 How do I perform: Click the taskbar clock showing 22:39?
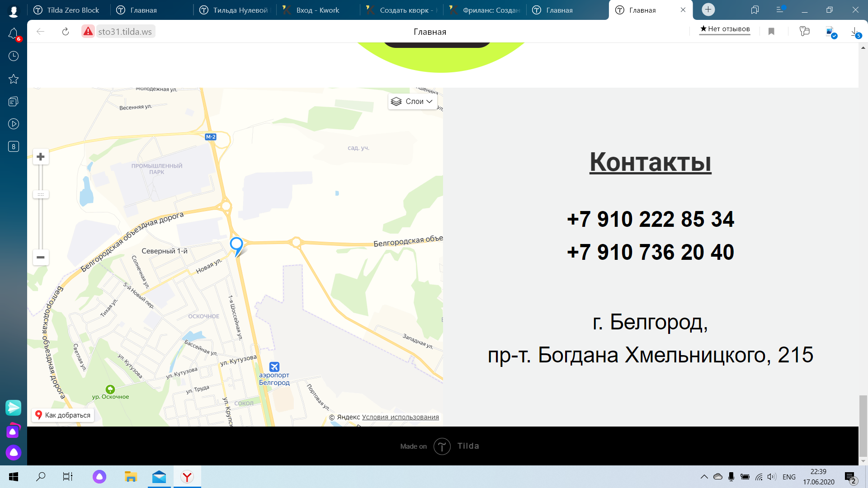pyautogui.click(x=818, y=477)
